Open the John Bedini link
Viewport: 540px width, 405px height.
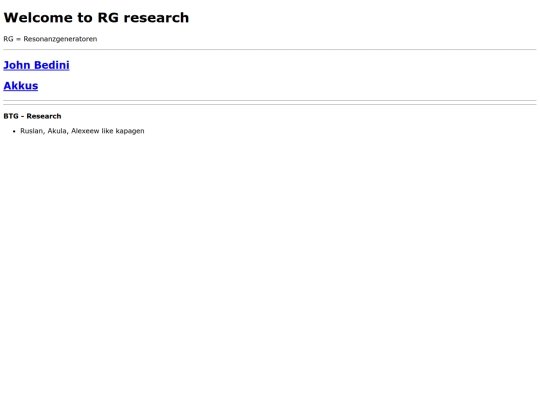[36, 65]
